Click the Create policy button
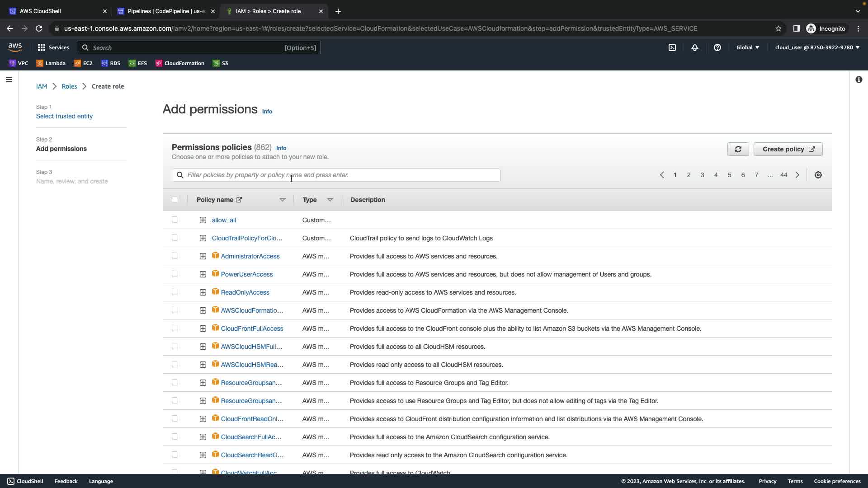Screen dimensions: 868x488 click(x=788, y=149)
